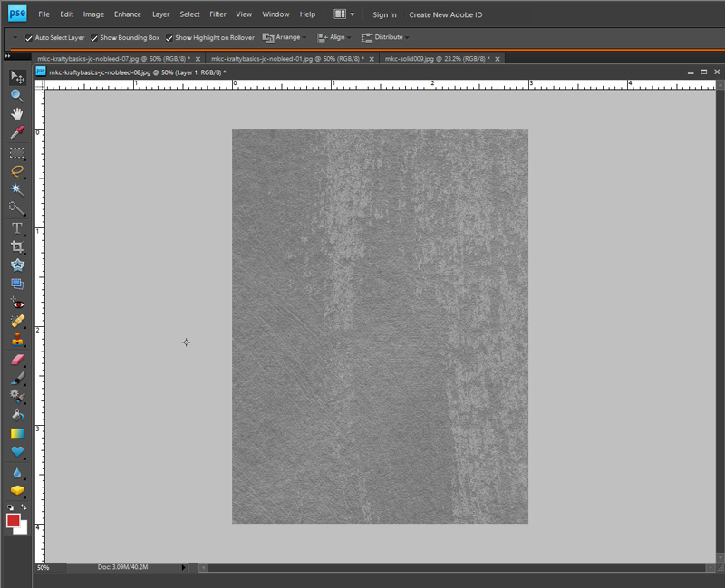The image size is (725, 588).
Task: Open the View menu
Action: (244, 14)
